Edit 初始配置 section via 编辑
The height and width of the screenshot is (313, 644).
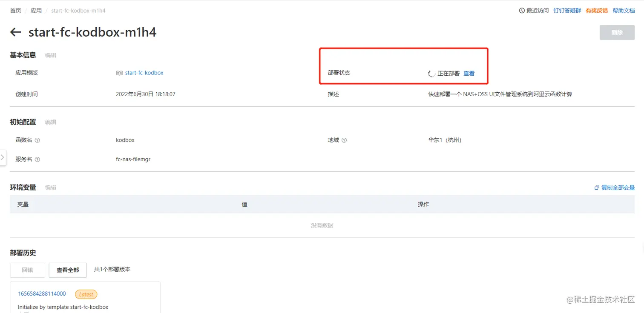(x=51, y=122)
